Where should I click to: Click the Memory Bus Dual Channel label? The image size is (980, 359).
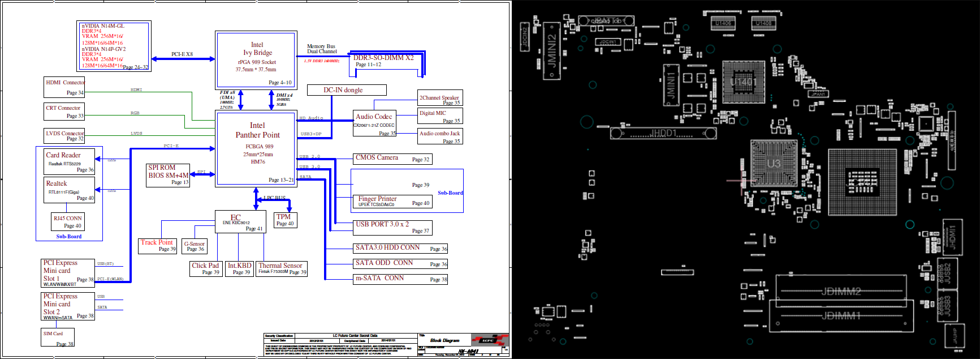(322, 49)
